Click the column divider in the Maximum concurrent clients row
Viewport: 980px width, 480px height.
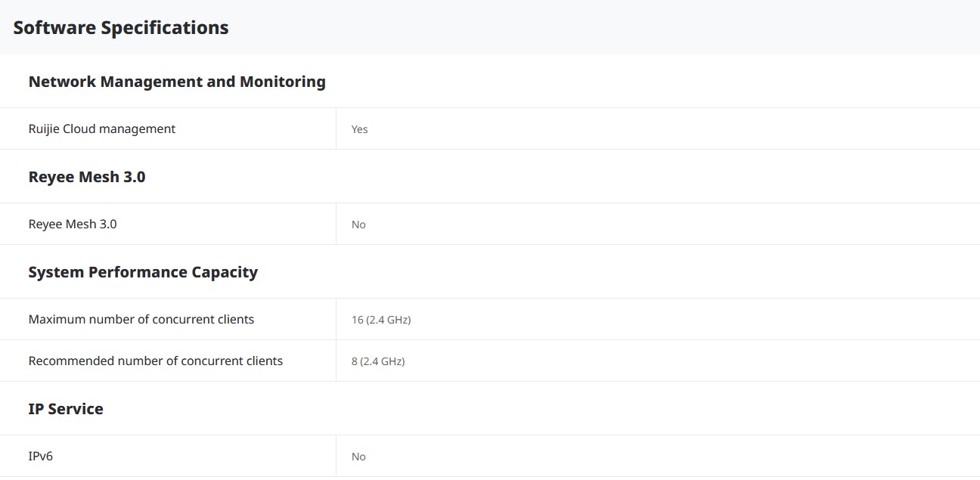click(336, 320)
